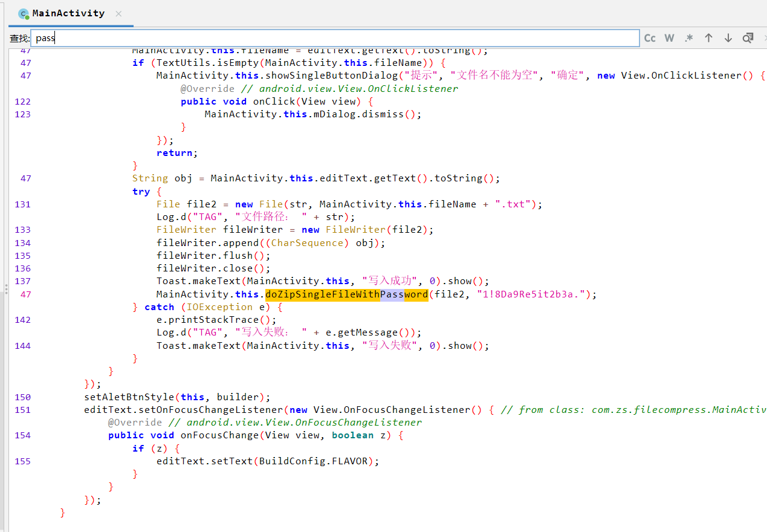Click the fileWriter.append statement
The image size is (767, 532).
point(271,243)
